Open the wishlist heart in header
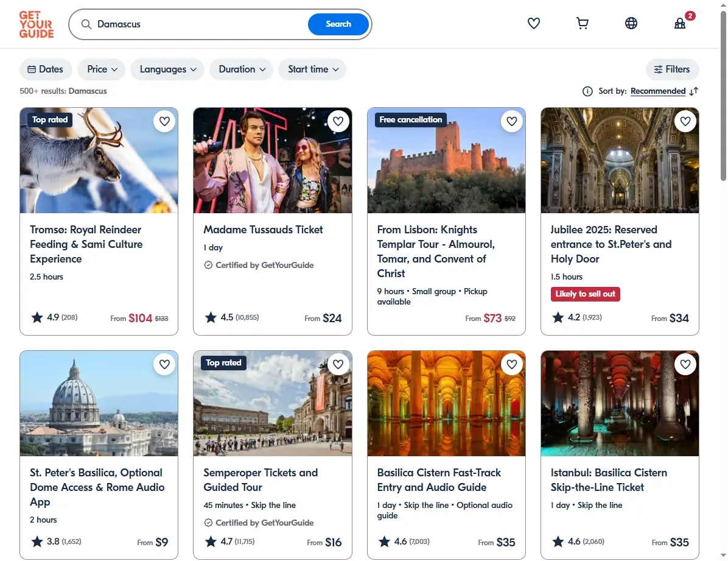728x561 pixels. [x=533, y=23]
